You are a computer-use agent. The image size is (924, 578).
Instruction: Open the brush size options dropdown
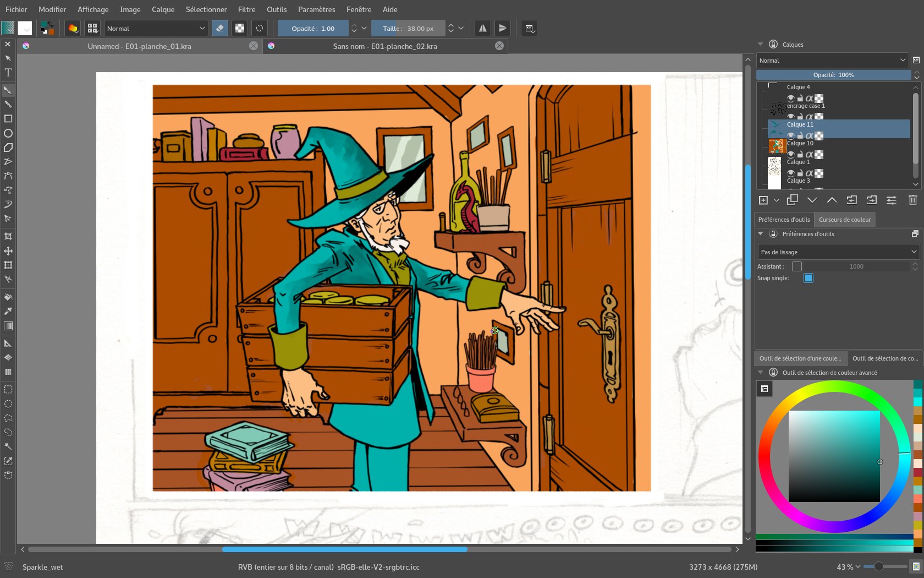click(461, 28)
